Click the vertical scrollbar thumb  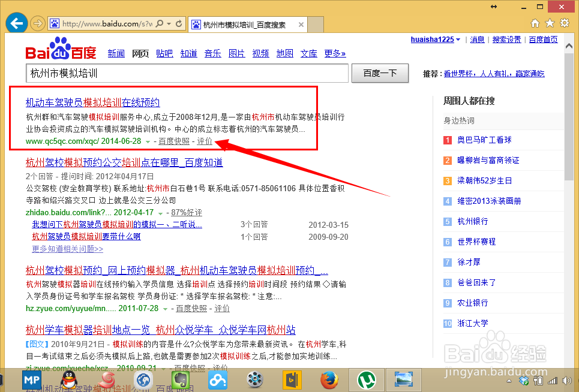569,117
